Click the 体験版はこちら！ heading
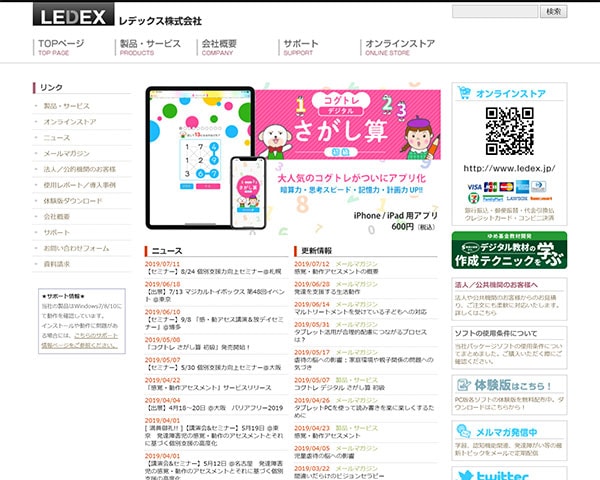Viewport: 600px width, 480px height. click(513, 385)
